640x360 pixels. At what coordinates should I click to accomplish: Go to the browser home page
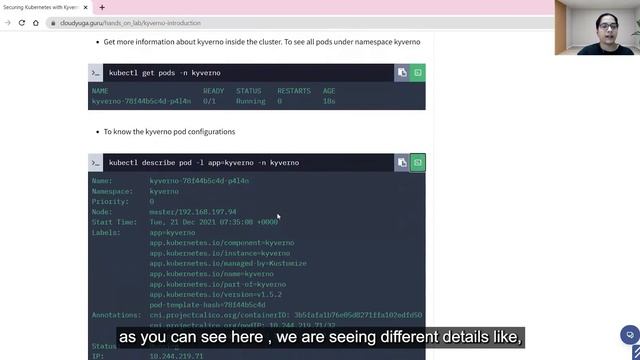pos(36,23)
